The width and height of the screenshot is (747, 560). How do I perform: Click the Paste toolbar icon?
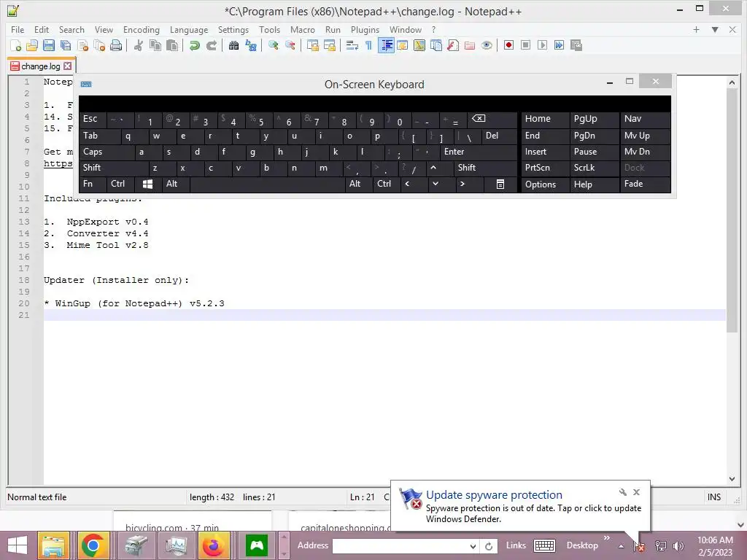172,45
